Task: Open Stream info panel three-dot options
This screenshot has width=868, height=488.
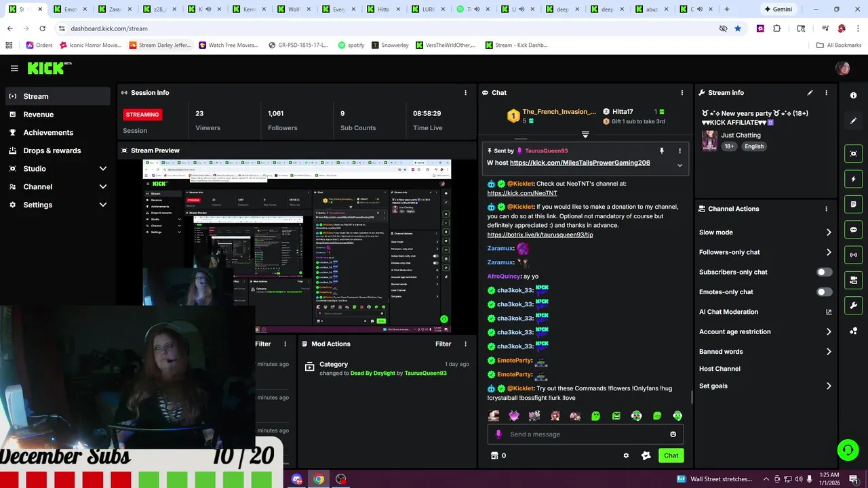Action: (826, 93)
